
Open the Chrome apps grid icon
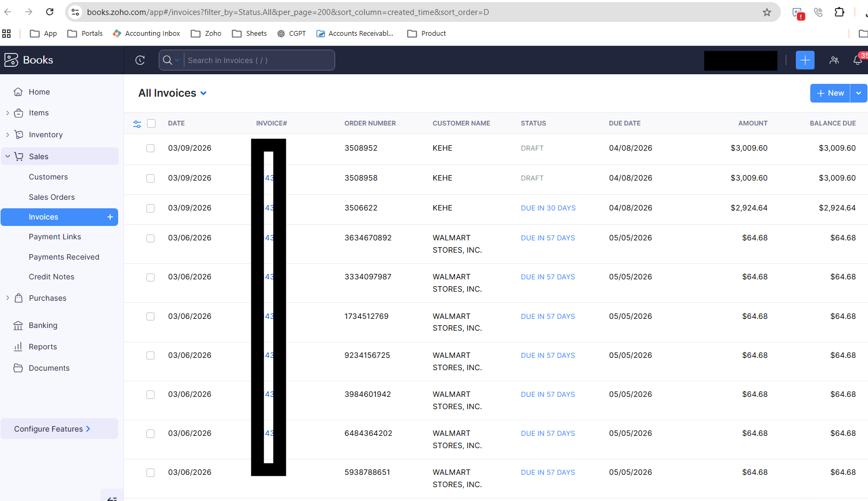click(6, 34)
